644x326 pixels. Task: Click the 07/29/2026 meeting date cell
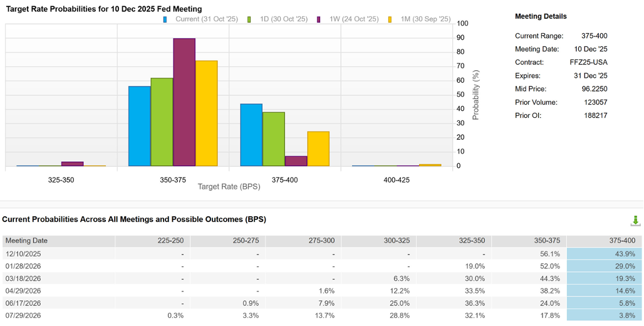pos(24,315)
